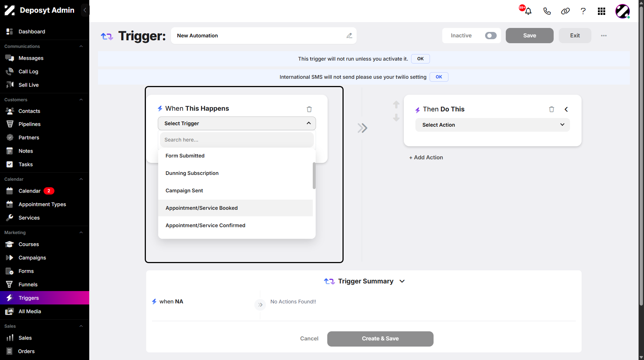The height and width of the screenshot is (360, 644).
Task: Choose Dunning Subscription trigger option
Action: (x=235, y=173)
